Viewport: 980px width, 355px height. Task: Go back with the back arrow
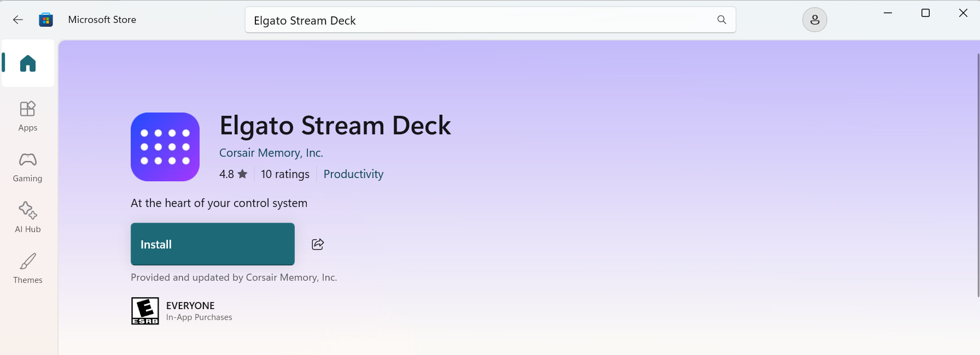coord(18,20)
